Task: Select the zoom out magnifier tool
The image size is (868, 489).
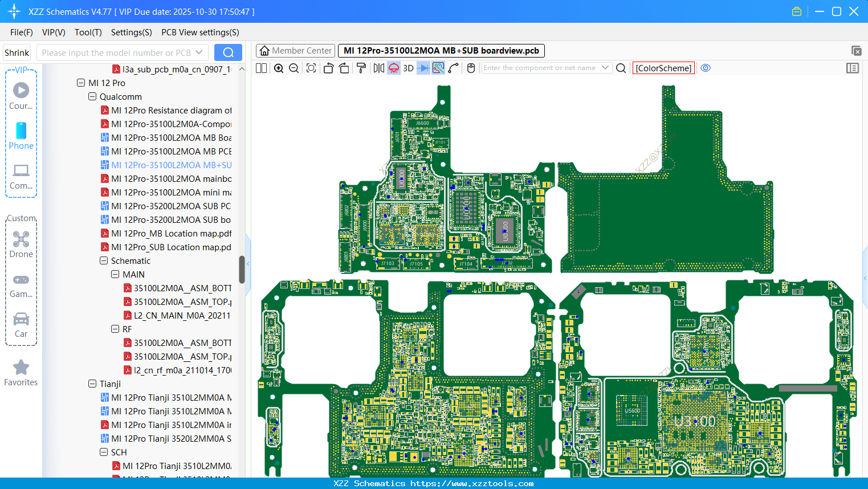Action: tap(293, 68)
